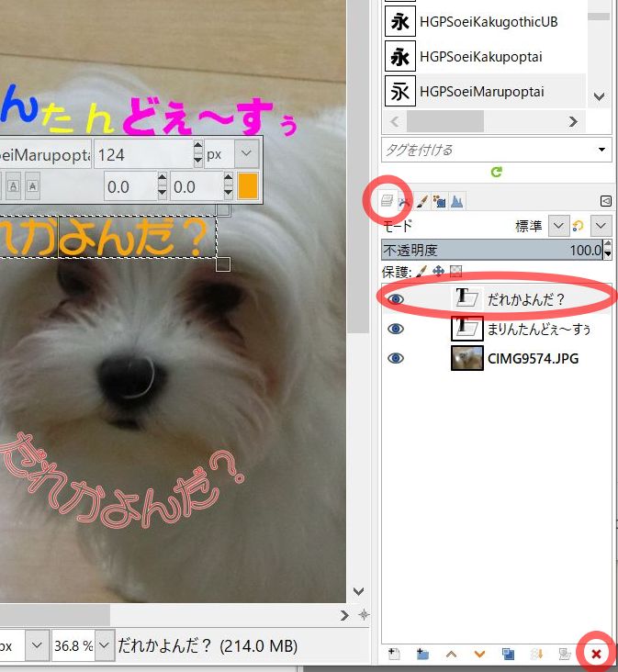This screenshot has width=618, height=672.
Task: Open the layer mode group dropdown
Action: pyautogui.click(x=601, y=226)
